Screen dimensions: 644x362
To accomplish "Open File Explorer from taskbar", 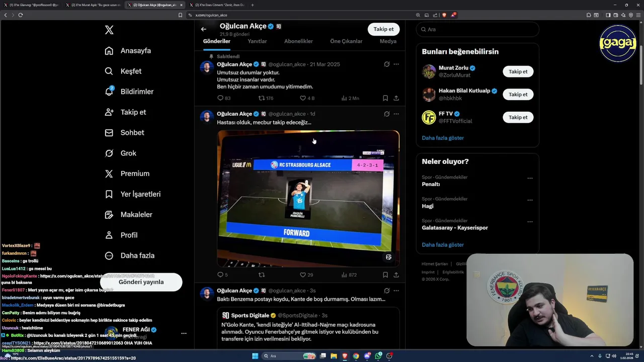I will click(334, 356).
